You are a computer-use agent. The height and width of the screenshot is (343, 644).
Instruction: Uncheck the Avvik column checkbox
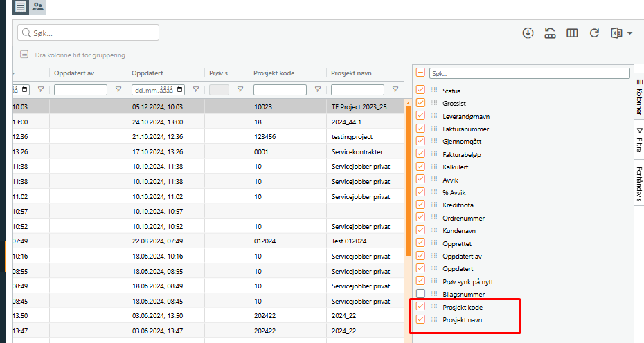pyautogui.click(x=420, y=179)
